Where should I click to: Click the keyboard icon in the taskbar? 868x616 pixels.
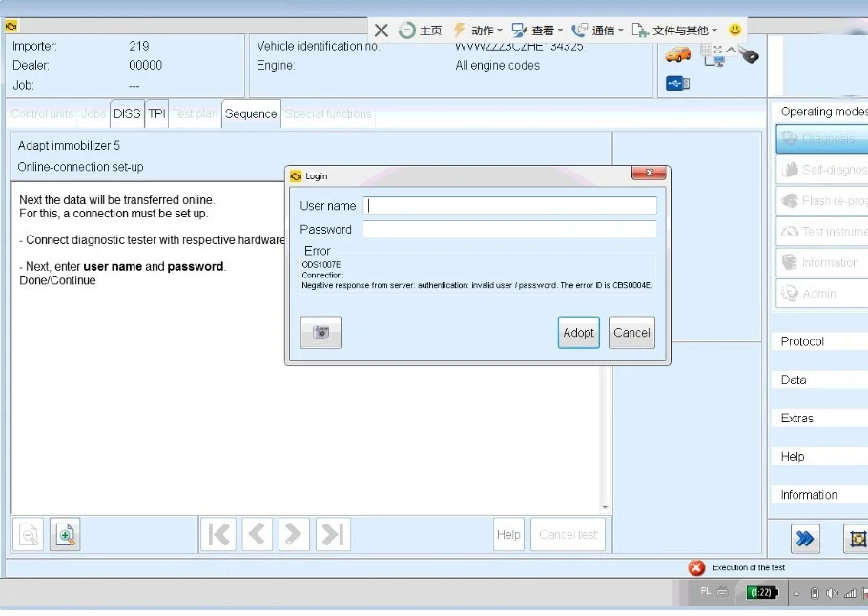point(722,591)
